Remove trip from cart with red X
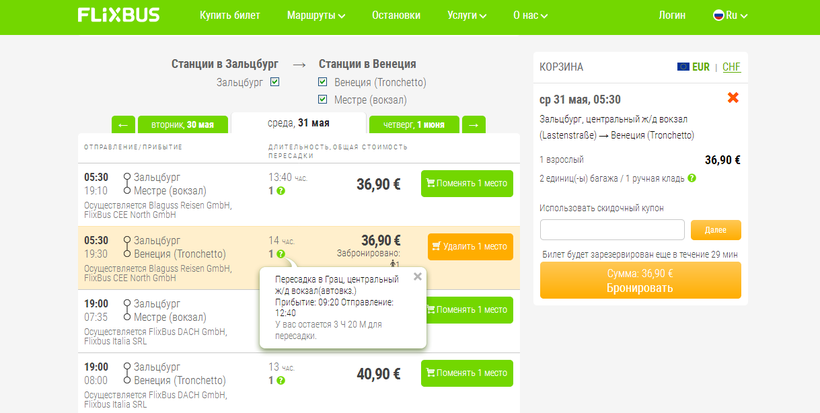The height and width of the screenshot is (413, 820). 733,97
